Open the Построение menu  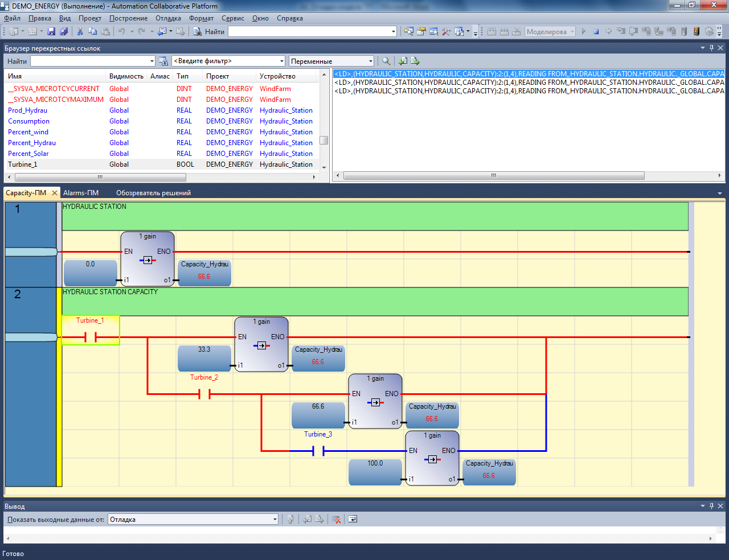[128, 18]
